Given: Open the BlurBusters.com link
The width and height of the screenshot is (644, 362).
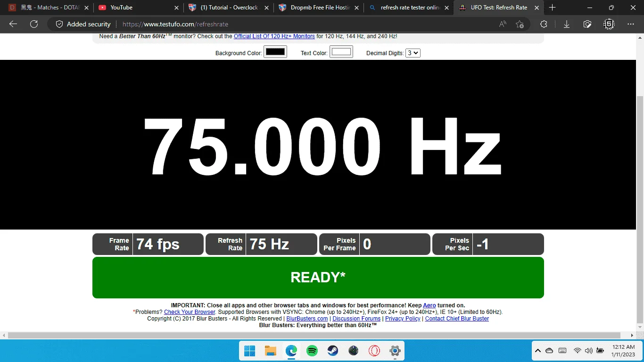Looking at the screenshot, I should (x=307, y=319).
